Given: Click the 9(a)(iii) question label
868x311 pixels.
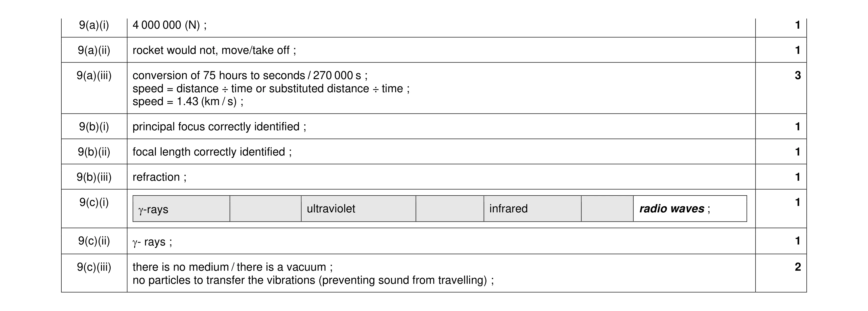Looking at the screenshot, I should click(94, 75).
